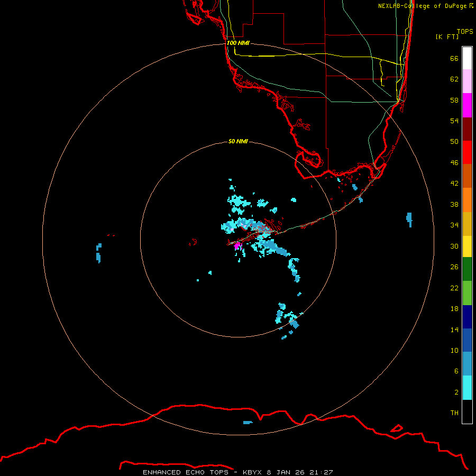Image resolution: width=476 pixels, height=476 pixels.
Task: Click the small red polygon island off Cuba
Action: click(397, 428)
